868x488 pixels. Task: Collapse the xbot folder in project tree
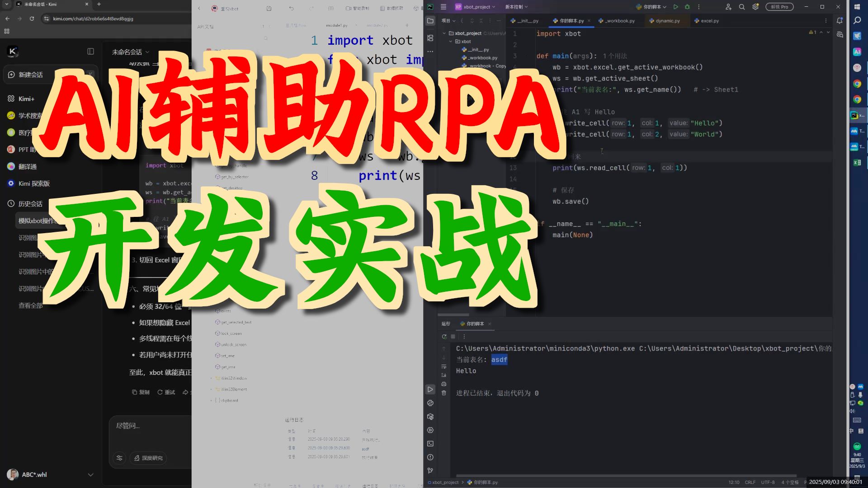tap(450, 41)
